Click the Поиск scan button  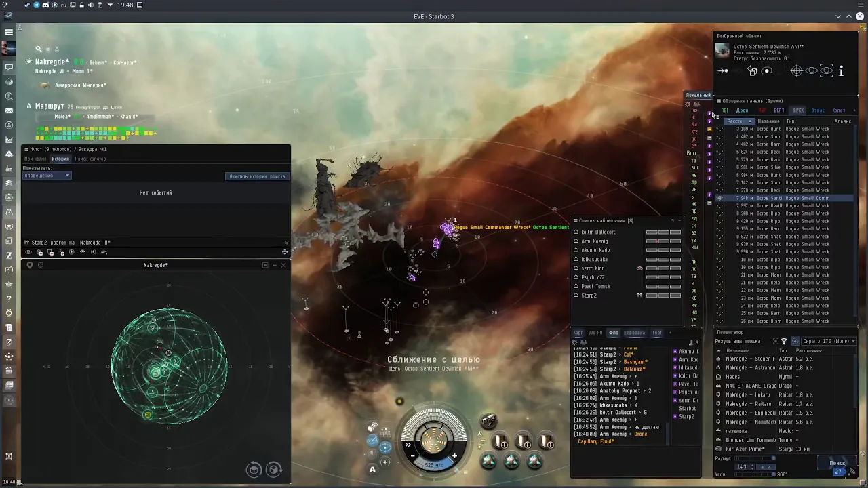[x=838, y=464]
